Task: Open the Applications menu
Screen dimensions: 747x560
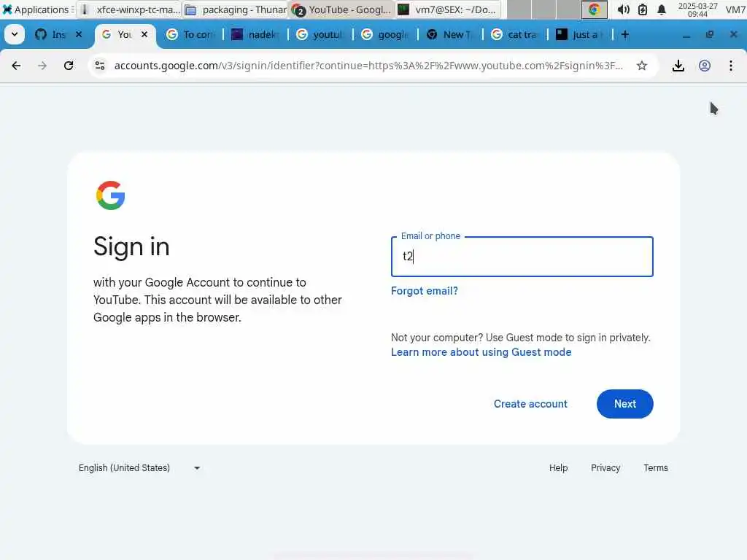Action: (x=37, y=9)
